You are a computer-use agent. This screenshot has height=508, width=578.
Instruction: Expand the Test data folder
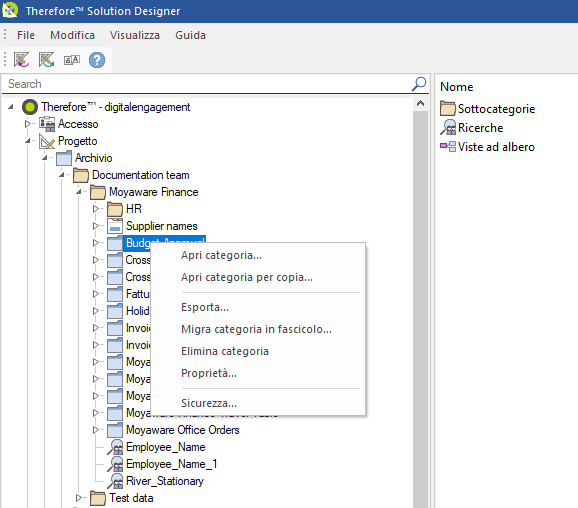point(79,498)
